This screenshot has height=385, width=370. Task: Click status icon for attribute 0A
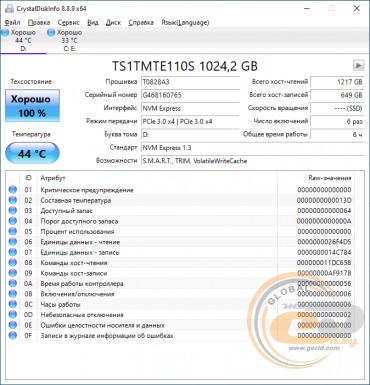(13, 283)
